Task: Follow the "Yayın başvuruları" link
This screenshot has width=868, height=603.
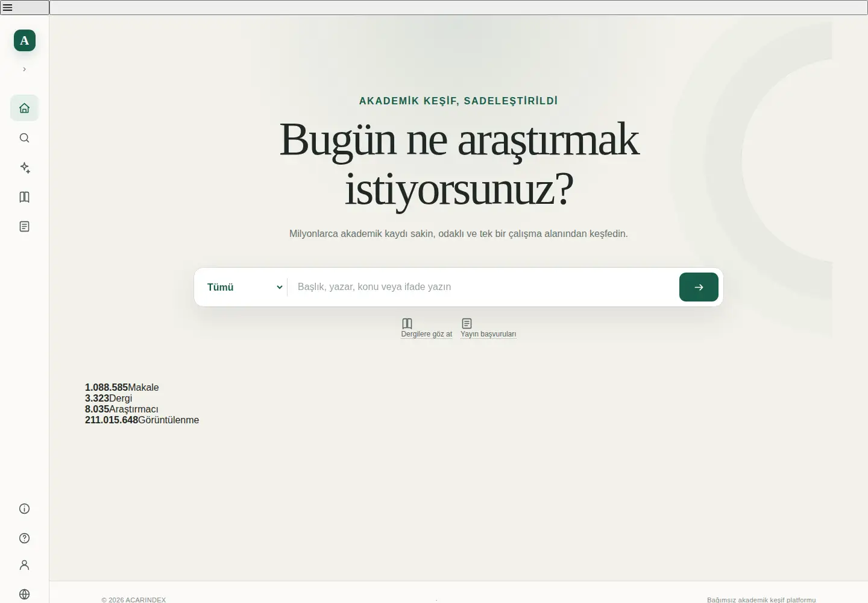Action: pyautogui.click(x=488, y=334)
